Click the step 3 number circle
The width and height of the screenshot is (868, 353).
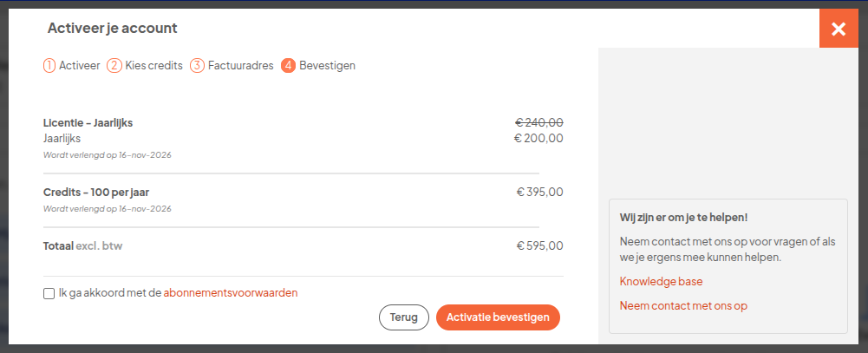click(x=197, y=65)
